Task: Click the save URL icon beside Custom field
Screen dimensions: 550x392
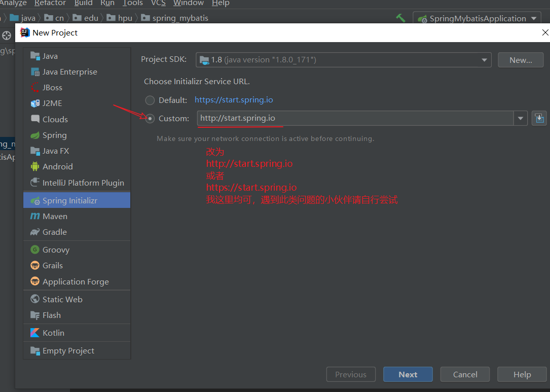Action: (539, 118)
